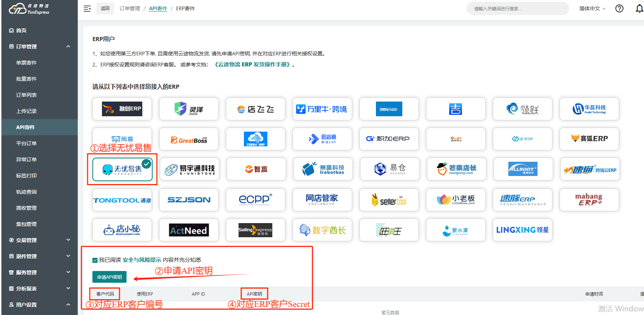
Task: Toggle the security risk acknowledgment checkbox
Action: coord(95,260)
